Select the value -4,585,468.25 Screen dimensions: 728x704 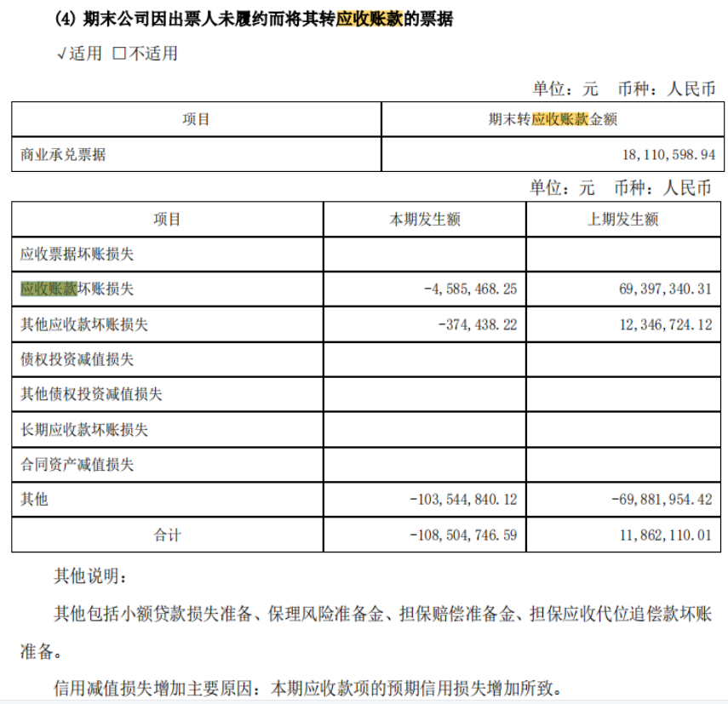[x=470, y=289]
